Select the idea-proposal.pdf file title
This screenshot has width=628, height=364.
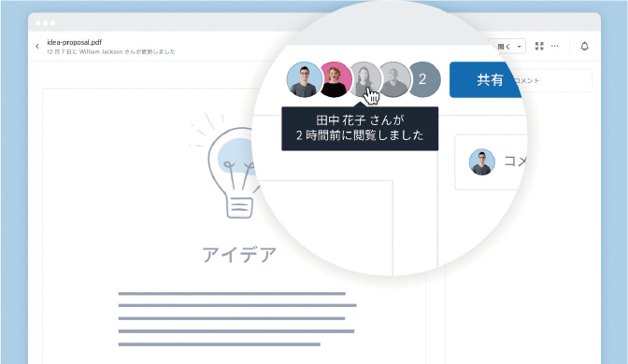(75, 42)
